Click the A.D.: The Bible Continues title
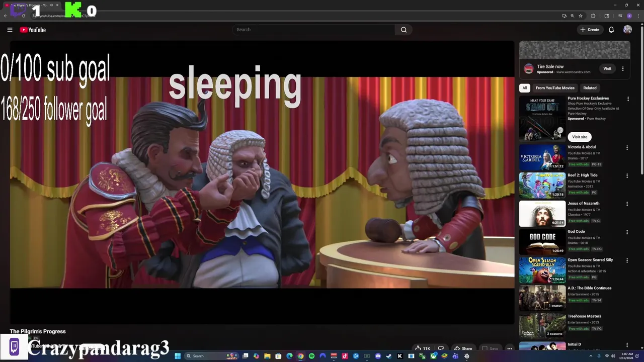Screen dimensions: 644x362 [589, 288]
